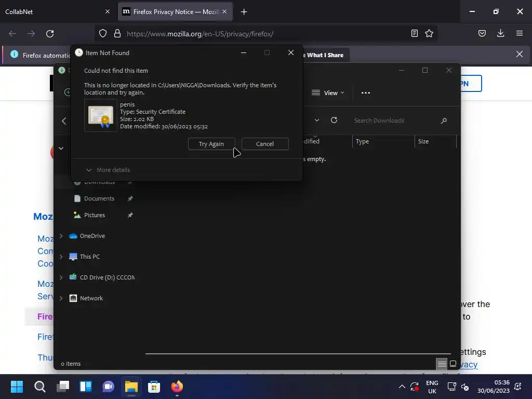532x399 pixels.
Task: Select OneDrive in the sidebar
Action: point(92,236)
